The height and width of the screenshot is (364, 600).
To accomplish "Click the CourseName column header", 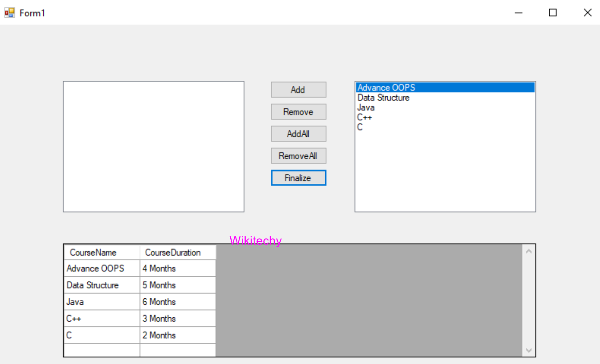I will [x=102, y=252].
